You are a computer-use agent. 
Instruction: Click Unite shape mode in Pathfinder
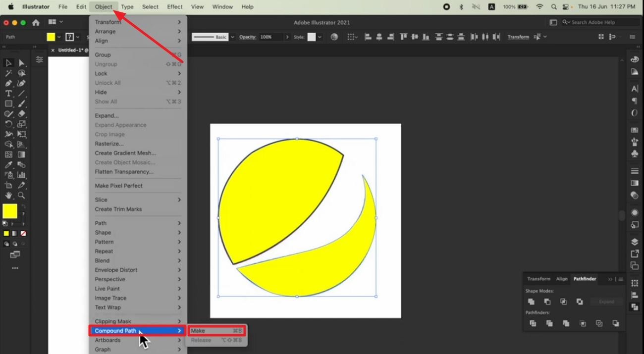tap(531, 302)
